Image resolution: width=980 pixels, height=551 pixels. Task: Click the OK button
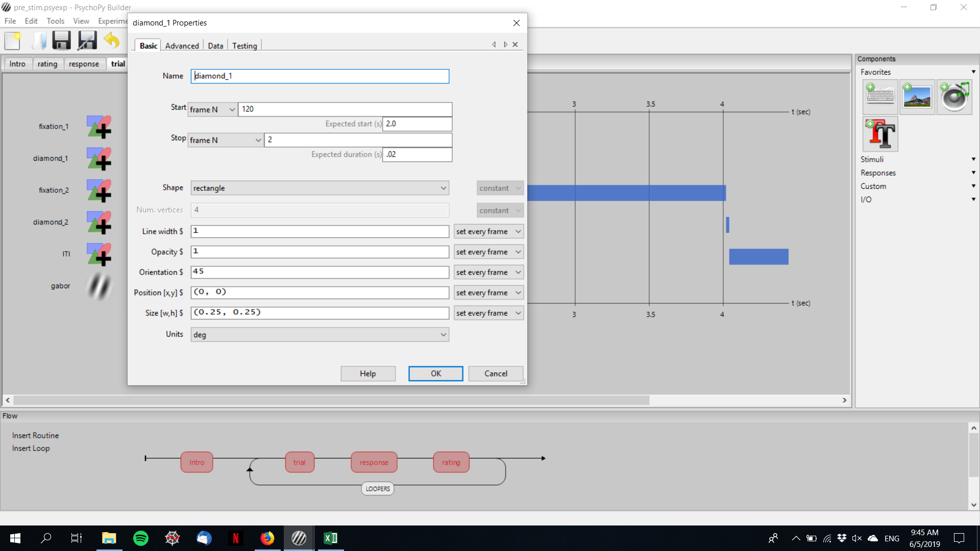click(x=435, y=373)
